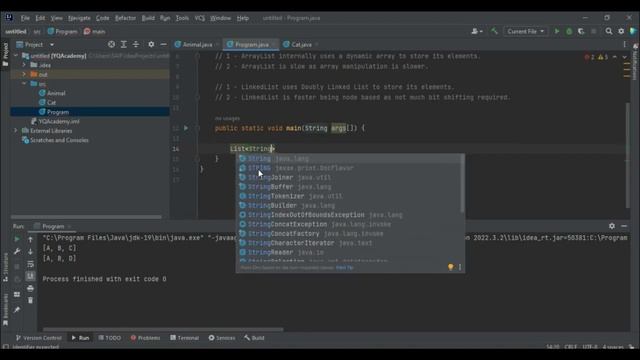Click the Print icon in Run panel

(x=30, y=288)
